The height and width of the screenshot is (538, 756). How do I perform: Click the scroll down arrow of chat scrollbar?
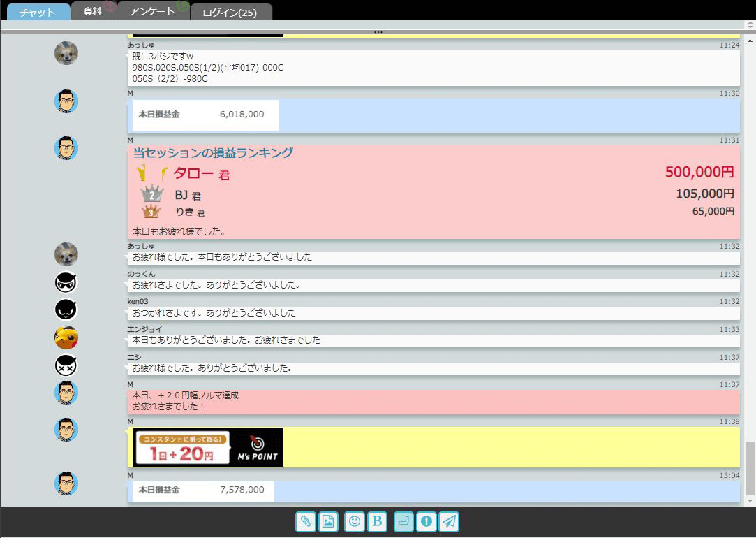pyautogui.click(x=750, y=501)
